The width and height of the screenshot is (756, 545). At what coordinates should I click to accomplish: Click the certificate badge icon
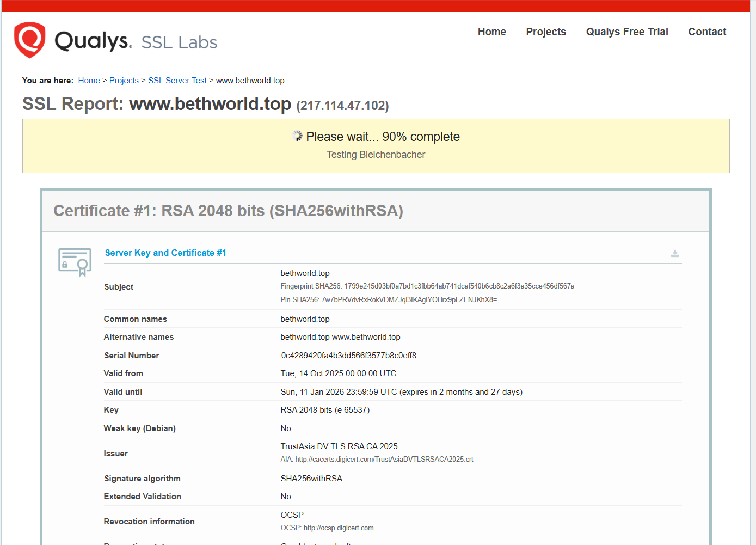click(x=75, y=262)
